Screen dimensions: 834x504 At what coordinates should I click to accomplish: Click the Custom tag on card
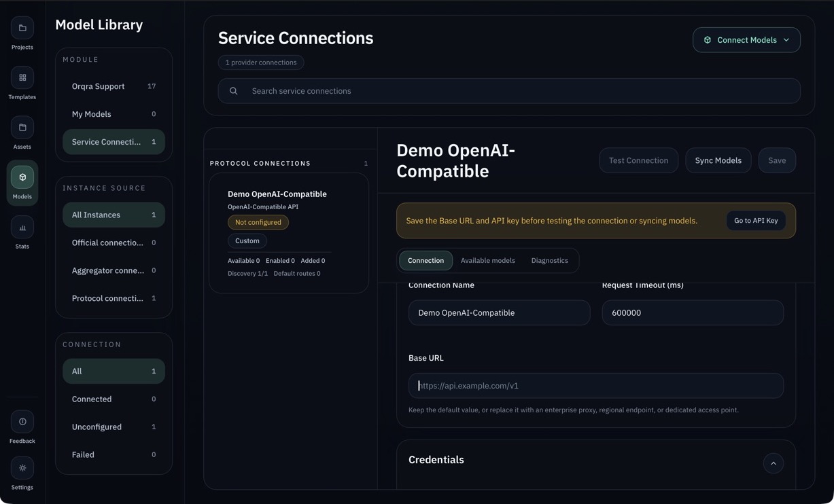coord(247,240)
